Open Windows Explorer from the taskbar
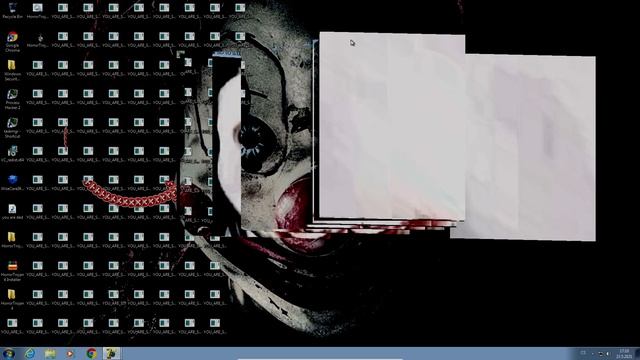640x360 pixels. (50, 353)
